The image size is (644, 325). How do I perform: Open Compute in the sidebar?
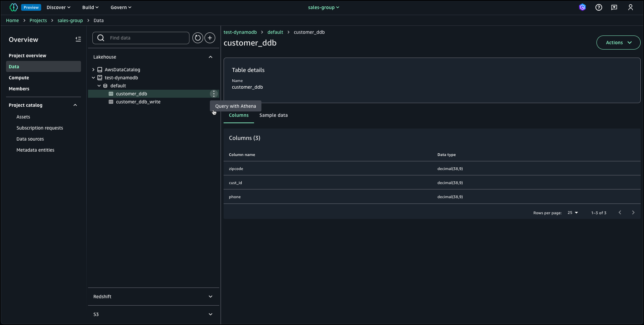click(x=19, y=78)
